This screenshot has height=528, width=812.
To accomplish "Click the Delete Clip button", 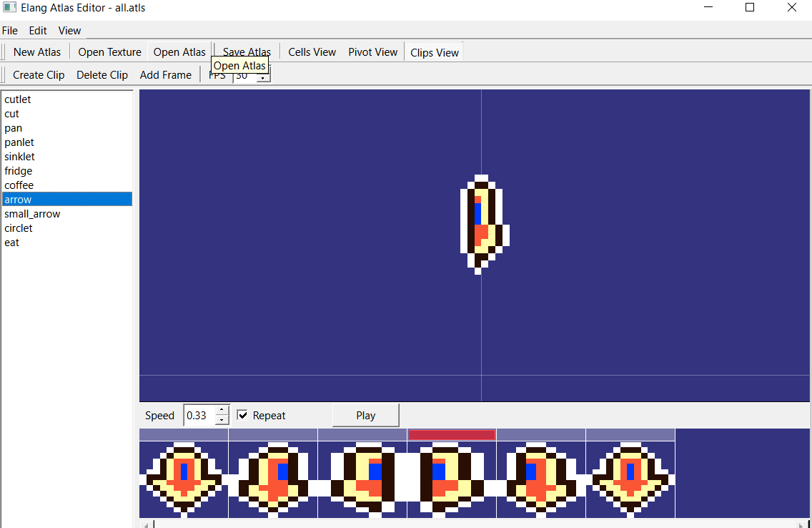I will click(x=102, y=74).
